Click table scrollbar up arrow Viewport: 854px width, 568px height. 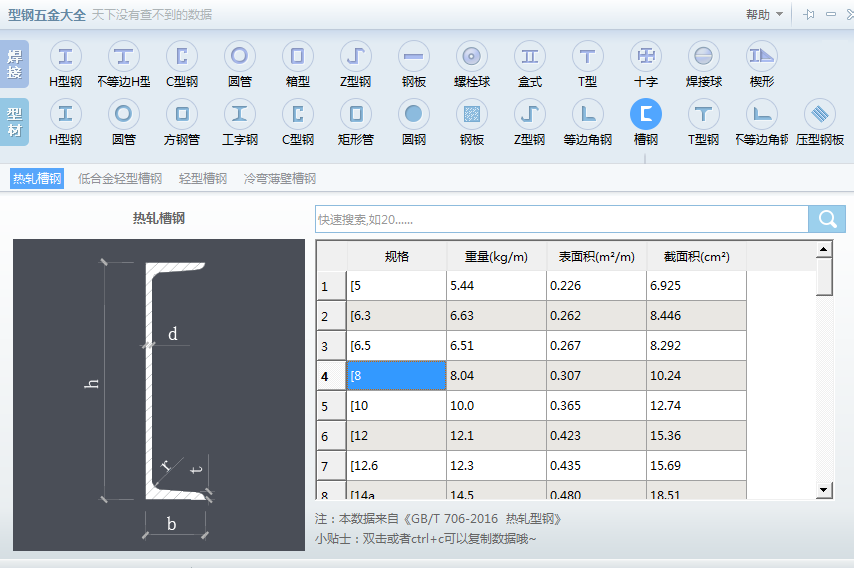click(824, 249)
